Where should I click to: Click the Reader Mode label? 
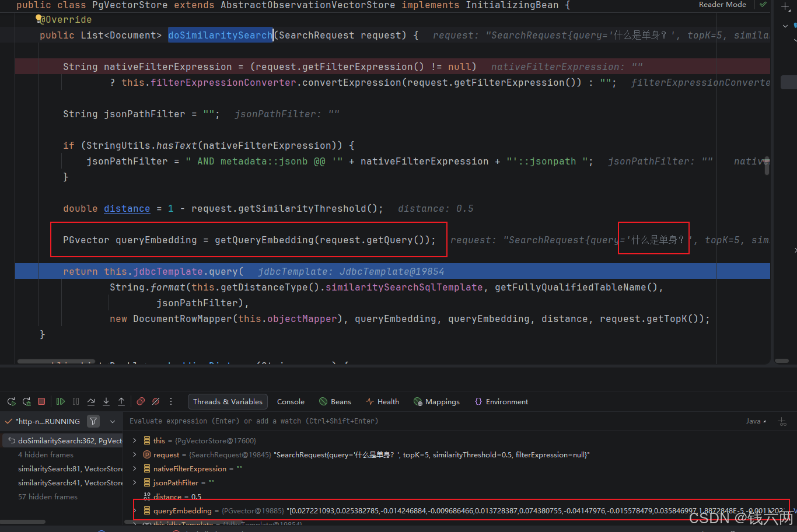click(722, 5)
